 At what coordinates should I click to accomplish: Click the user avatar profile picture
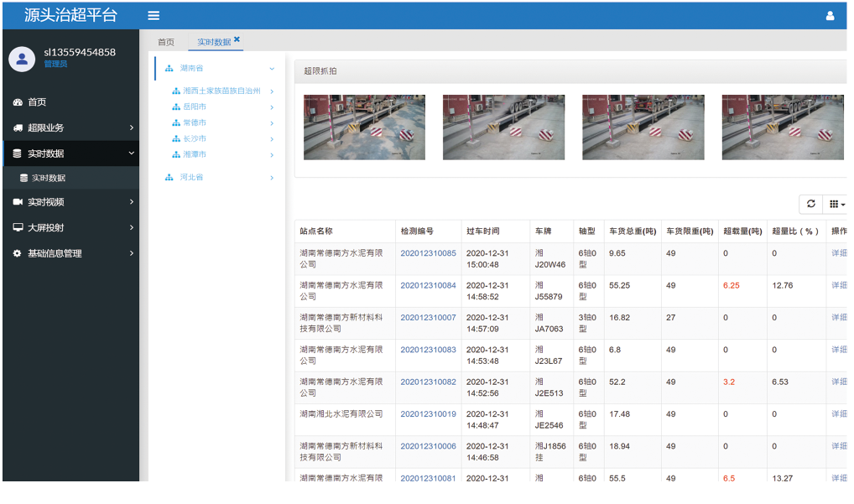[x=22, y=59]
